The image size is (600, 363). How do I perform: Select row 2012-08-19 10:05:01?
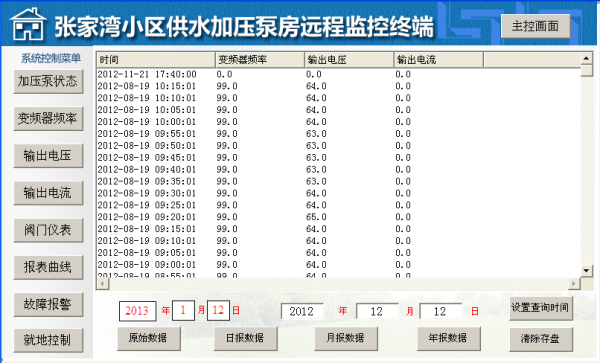point(338,110)
